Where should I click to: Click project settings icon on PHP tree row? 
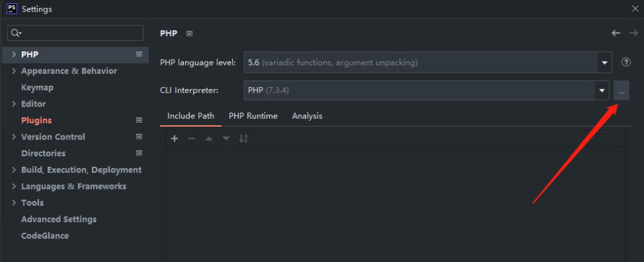pyautogui.click(x=140, y=54)
